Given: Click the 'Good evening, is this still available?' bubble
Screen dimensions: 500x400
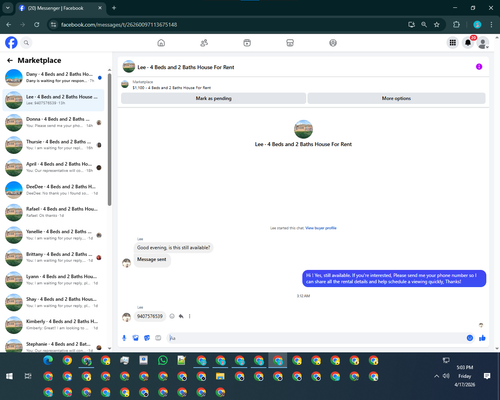Looking at the screenshot, I should (x=173, y=248).
